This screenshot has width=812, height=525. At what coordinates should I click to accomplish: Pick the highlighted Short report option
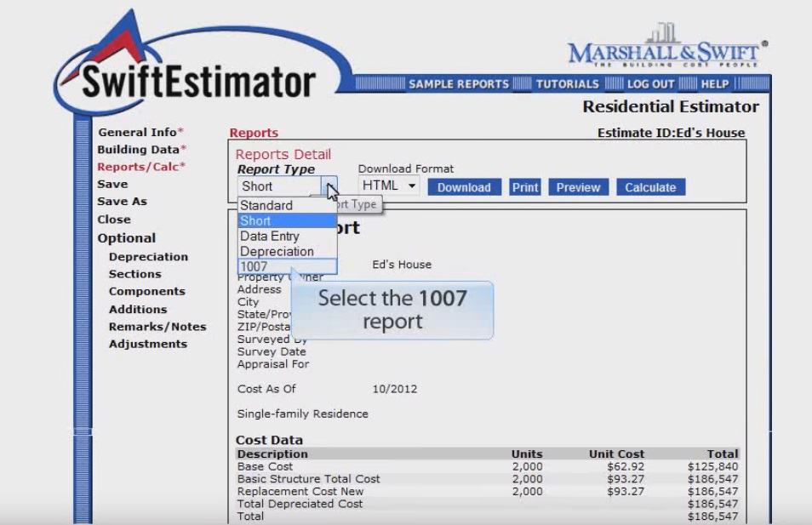tap(288, 220)
